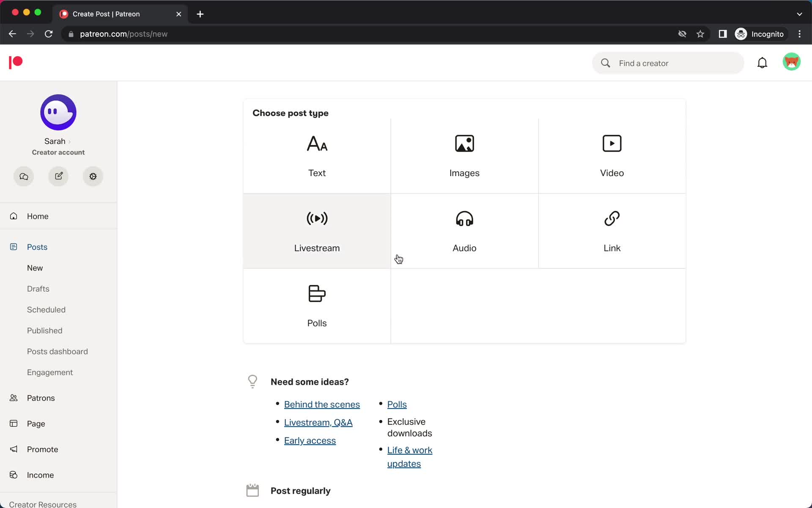Select the Video post type icon
The height and width of the screenshot is (508, 812).
tap(612, 143)
